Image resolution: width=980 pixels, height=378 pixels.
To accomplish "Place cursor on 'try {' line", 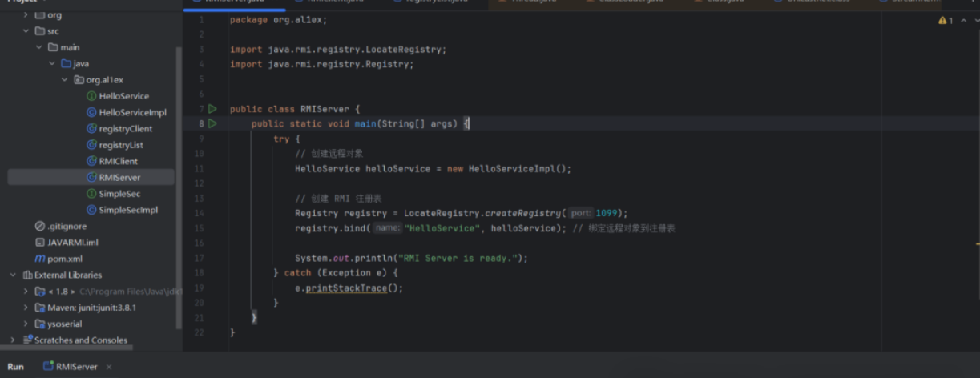I will coord(286,139).
